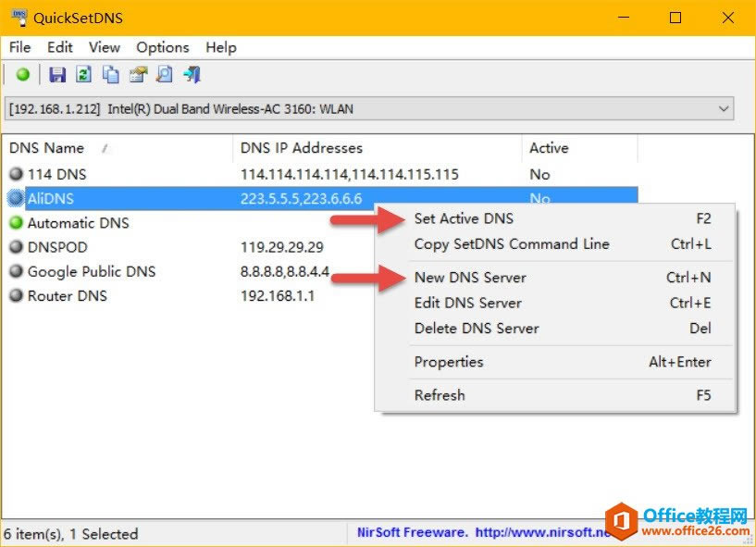
Task: Click the Save Selected Items floppy disk icon
Action: [57, 75]
